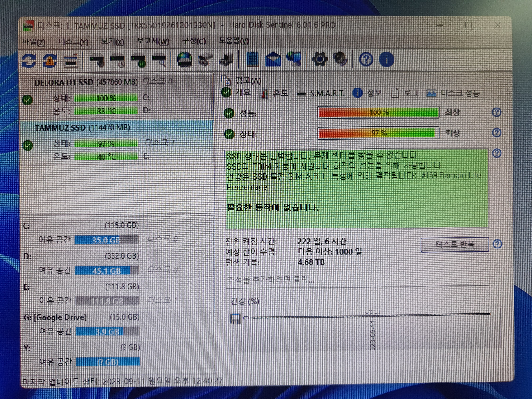Click the help icon beside 테스트 반복 button
The width and height of the screenshot is (532, 399).
pos(497,244)
